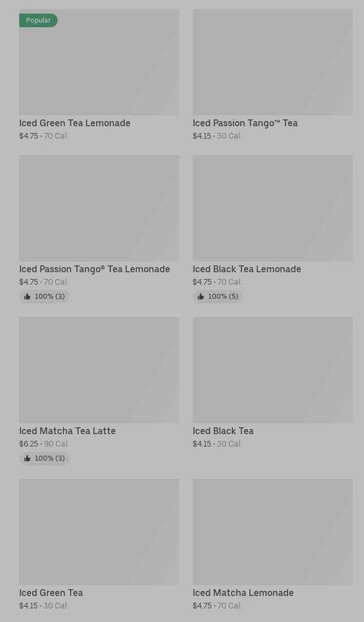364x622 pixels.
Task: Select the Iced Black Tea title
Action: 223,431
